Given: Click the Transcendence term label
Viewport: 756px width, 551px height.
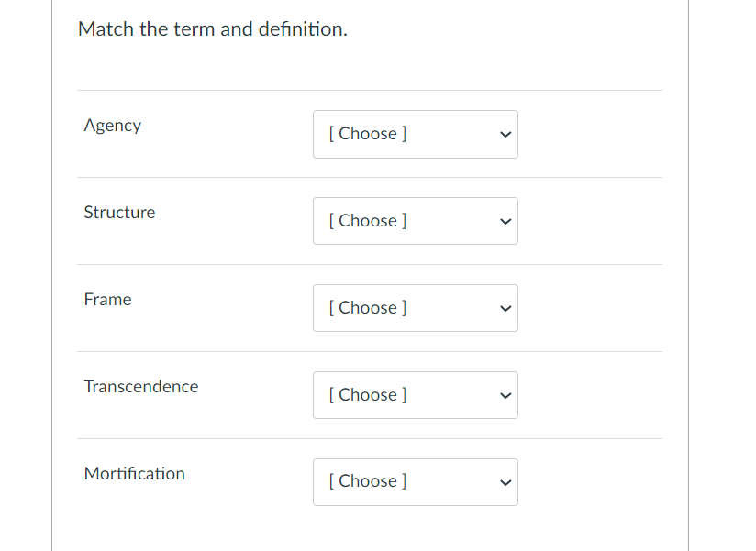Looking at the screenshot, I should [x=140, y=387].
